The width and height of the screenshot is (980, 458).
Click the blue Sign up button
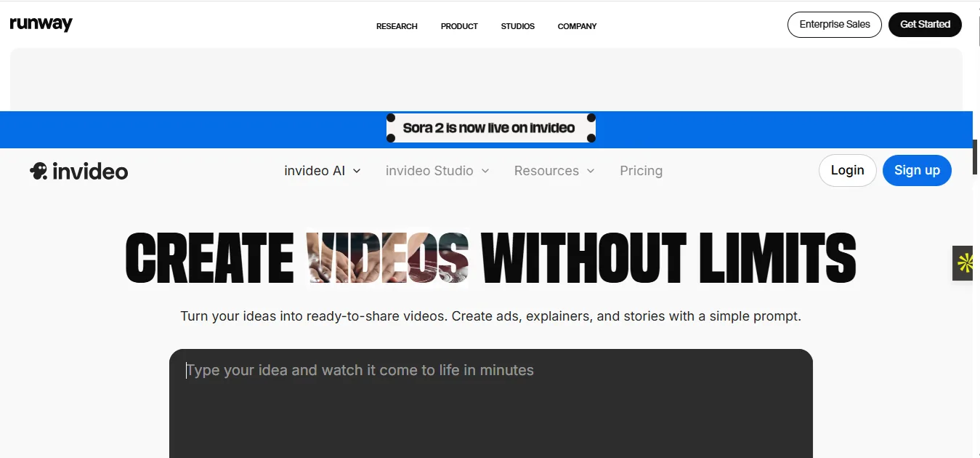tap(917, 171)
